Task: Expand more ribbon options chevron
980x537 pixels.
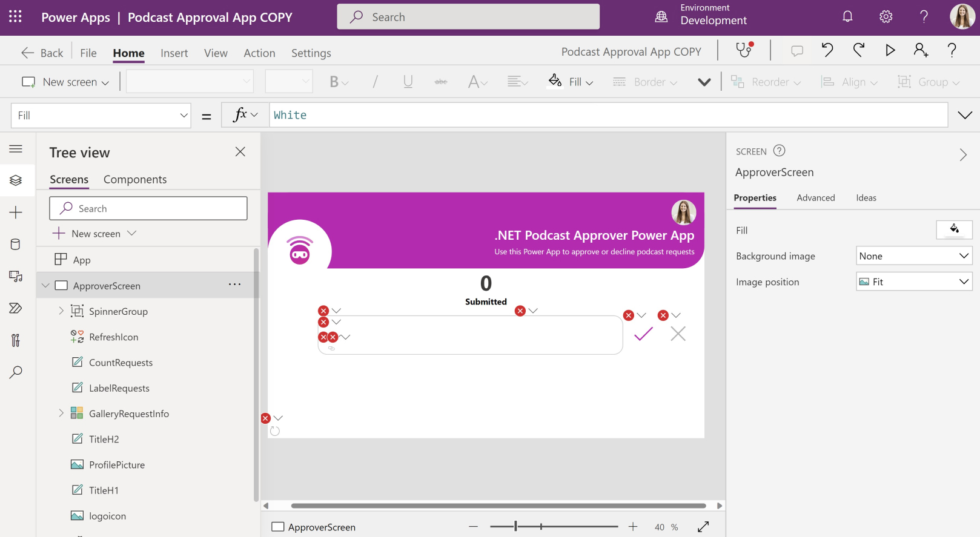Action: [704, 82]
